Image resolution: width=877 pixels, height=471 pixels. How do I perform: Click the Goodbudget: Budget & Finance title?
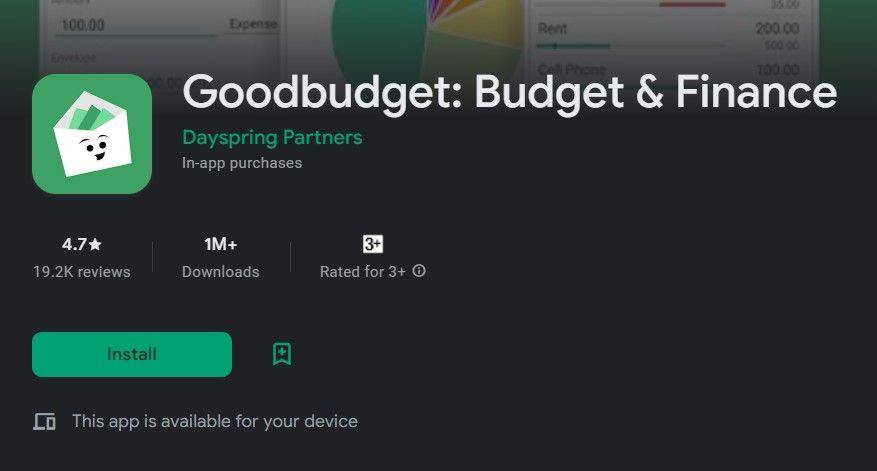[510, 92]
